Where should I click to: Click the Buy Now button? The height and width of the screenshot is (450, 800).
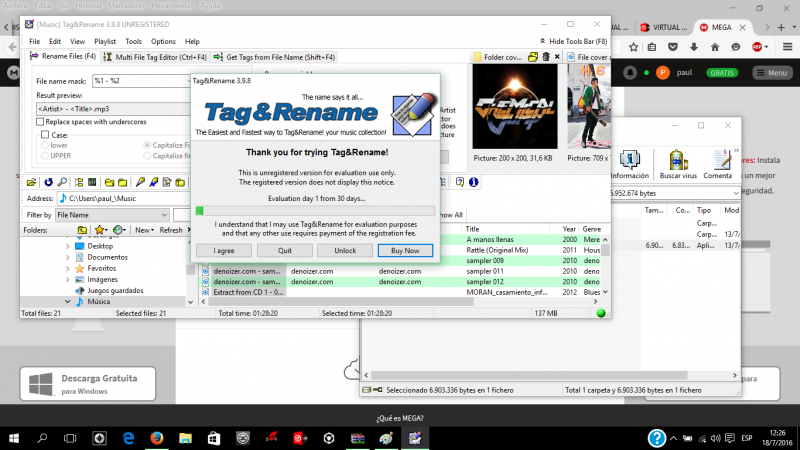tap(405, 251)
